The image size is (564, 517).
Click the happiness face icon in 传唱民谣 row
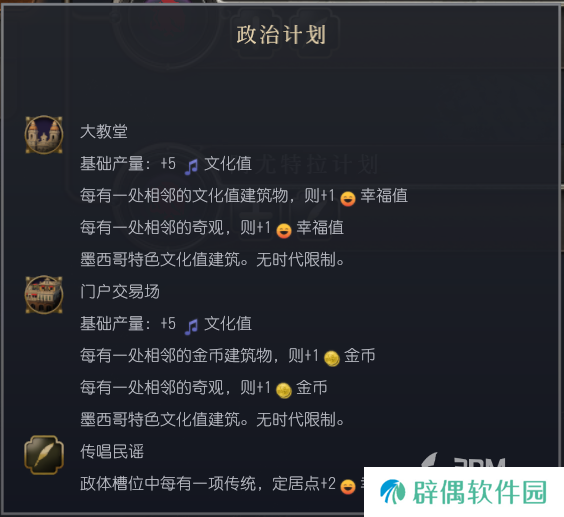coord(348,487)
